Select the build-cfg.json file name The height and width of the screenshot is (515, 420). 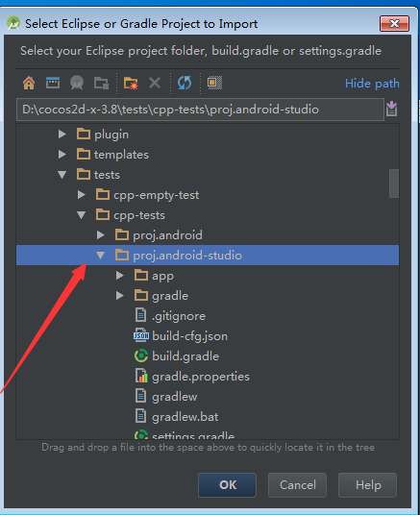click(189, 336)
